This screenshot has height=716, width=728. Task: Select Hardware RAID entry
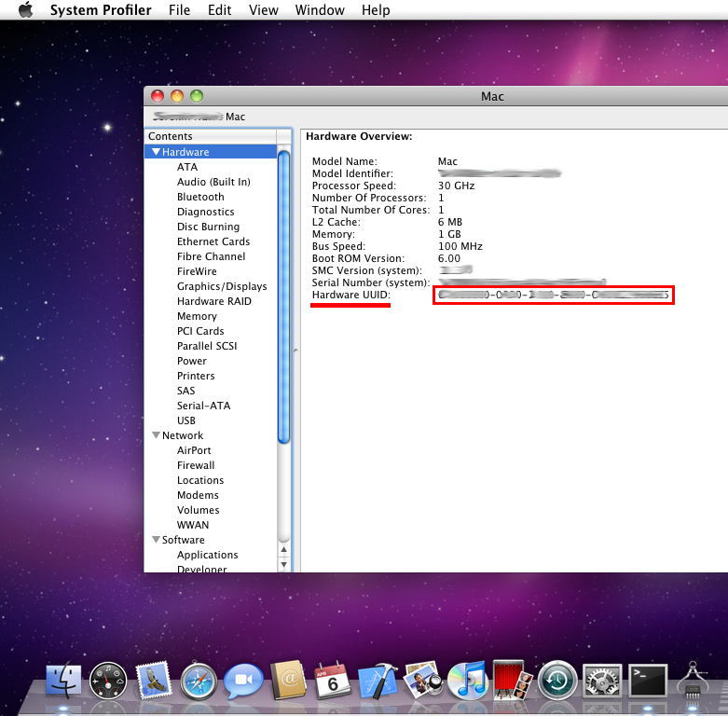point(214,301)
